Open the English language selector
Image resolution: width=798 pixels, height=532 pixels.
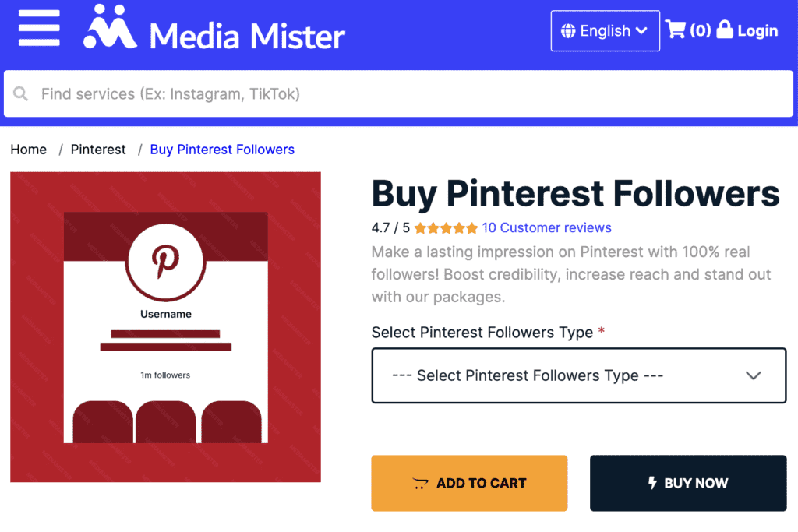[x=605, y=30]
